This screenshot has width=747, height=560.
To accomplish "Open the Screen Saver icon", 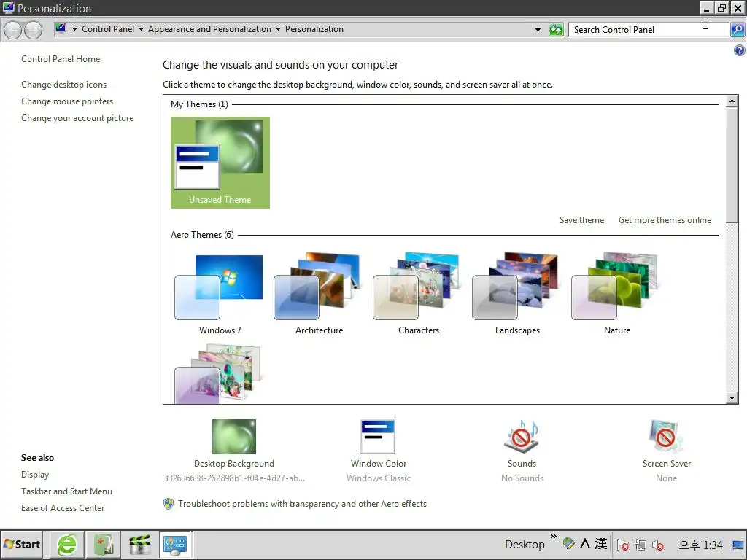I will 666,437.
